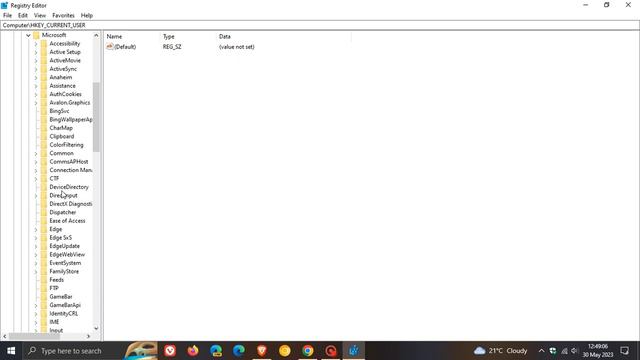Expand the Active Setup key
Screen dimensions: 640x360
(36, 52)
